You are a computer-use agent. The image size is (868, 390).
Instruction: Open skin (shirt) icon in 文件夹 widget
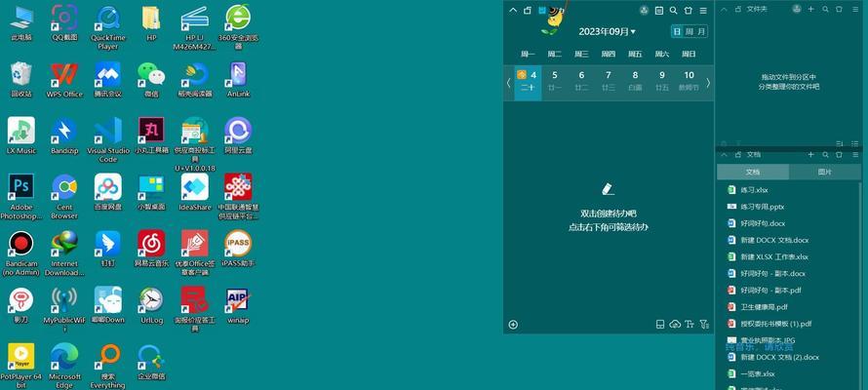839,9
